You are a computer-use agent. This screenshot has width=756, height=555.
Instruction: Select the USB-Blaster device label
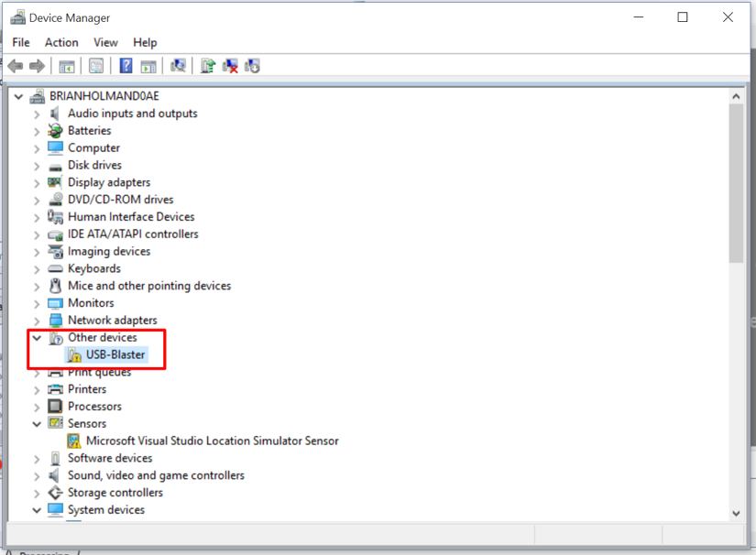click(x=115, y=354)
